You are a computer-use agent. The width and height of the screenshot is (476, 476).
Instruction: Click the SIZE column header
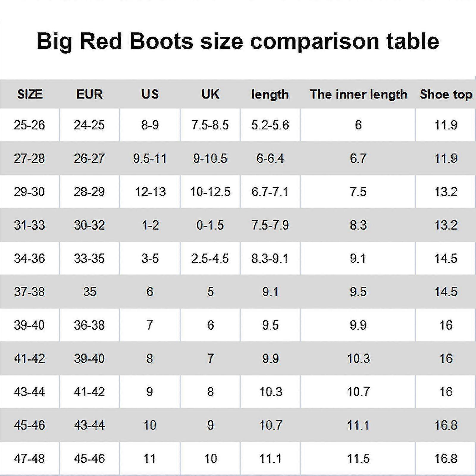[x=30, y=94]
